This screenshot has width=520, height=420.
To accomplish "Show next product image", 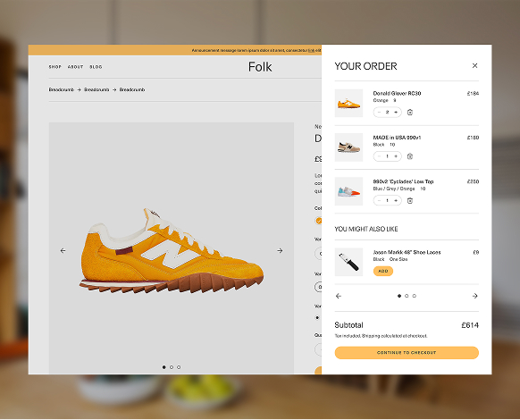I will [x=280, y=251].
